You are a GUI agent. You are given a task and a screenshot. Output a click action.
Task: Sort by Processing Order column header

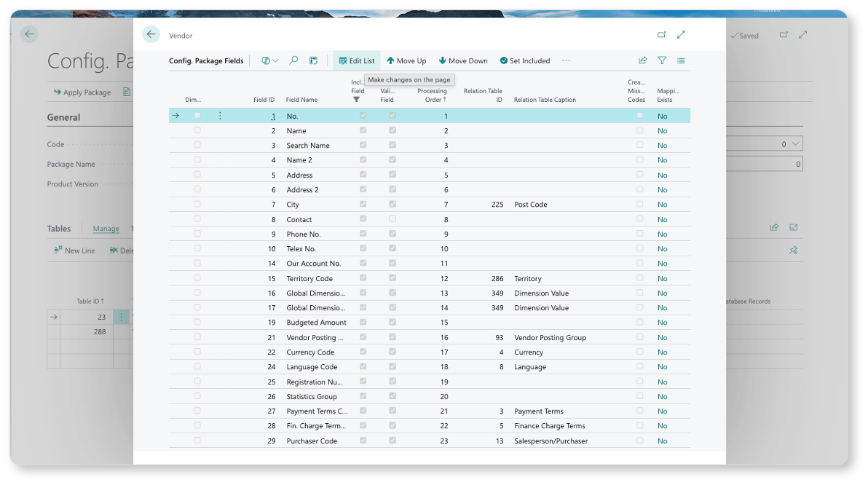coord(432,95)
